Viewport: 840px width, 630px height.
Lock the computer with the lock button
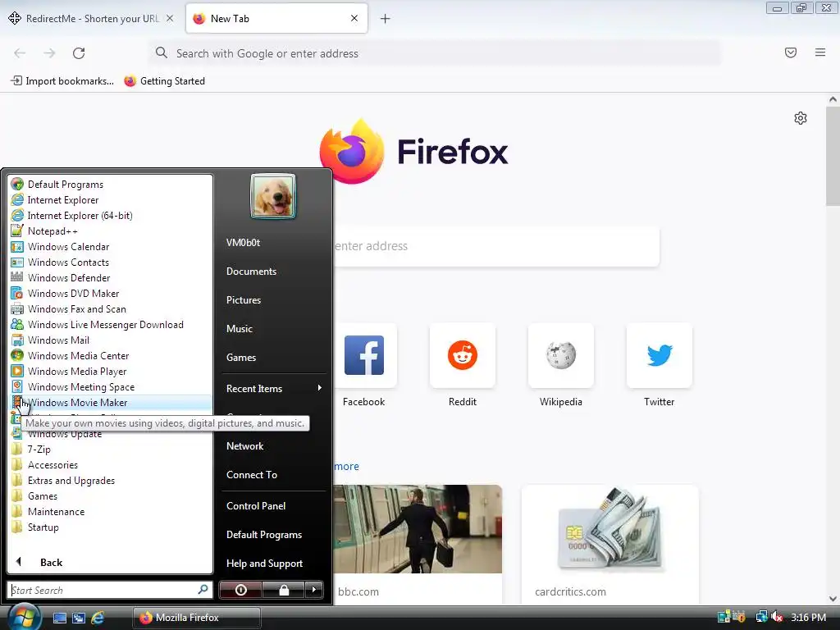[x=283, y=590]
